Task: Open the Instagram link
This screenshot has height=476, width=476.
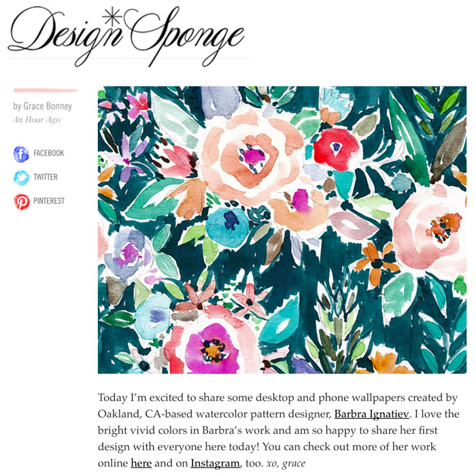Action: pos(215,463)
